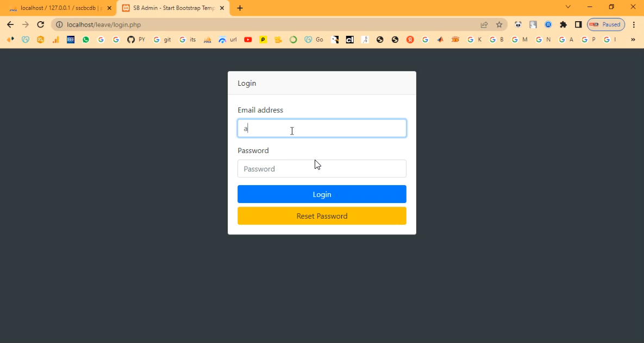644x343 pixels.
Task: Select the SB Admin tab
Action: 173,8
